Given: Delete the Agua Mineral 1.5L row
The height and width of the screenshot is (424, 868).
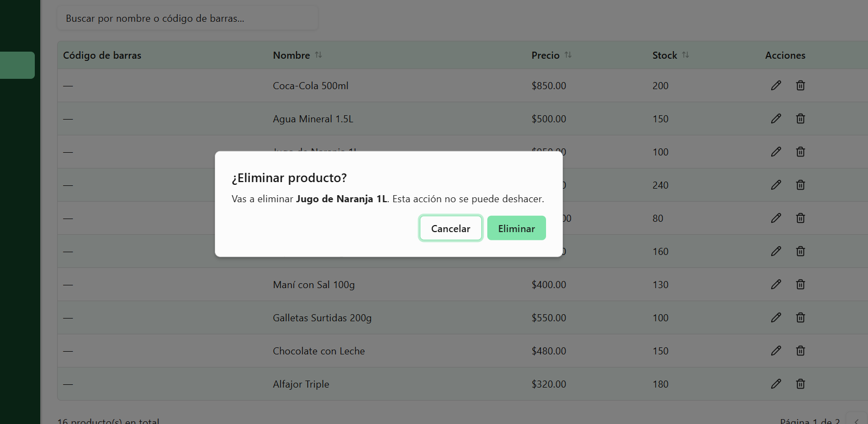Looking at the screenshot, I should pos(801,119).
